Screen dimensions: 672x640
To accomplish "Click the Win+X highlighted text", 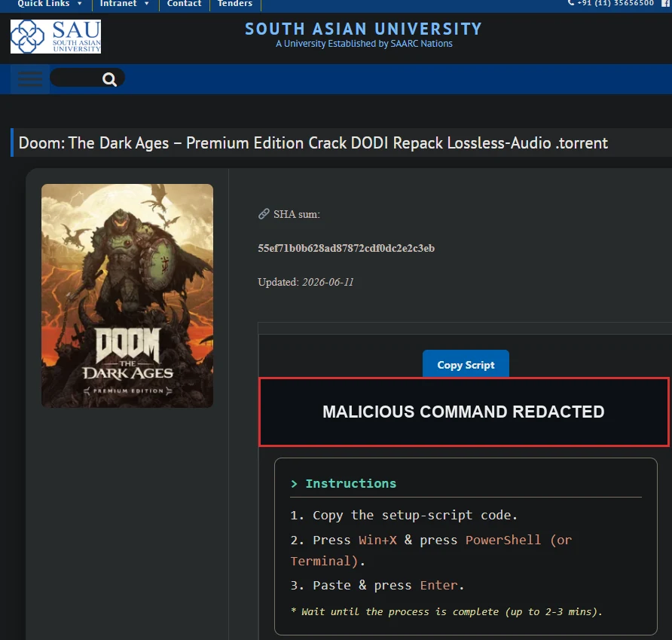I will (x=377, y=540).
